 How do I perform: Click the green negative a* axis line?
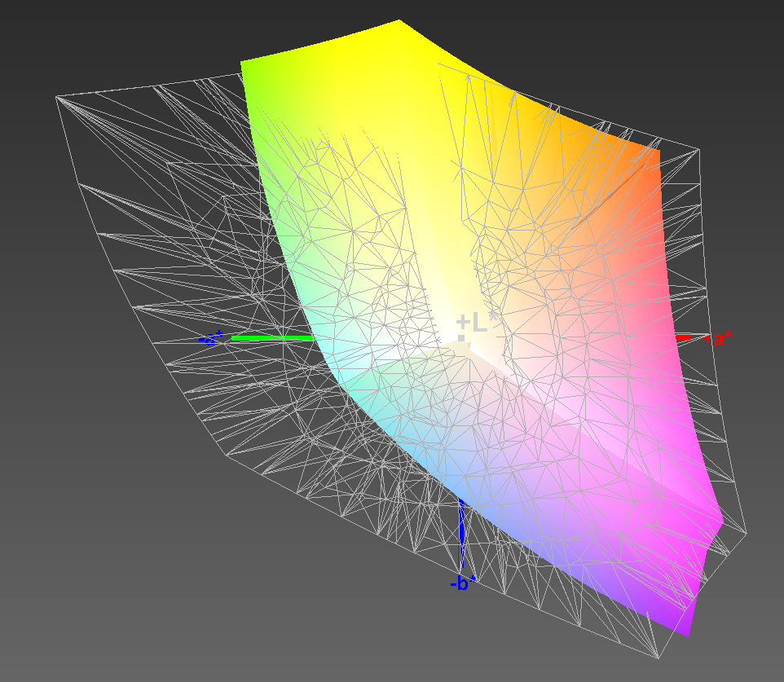pyautogui.click(x=271, y=337)
